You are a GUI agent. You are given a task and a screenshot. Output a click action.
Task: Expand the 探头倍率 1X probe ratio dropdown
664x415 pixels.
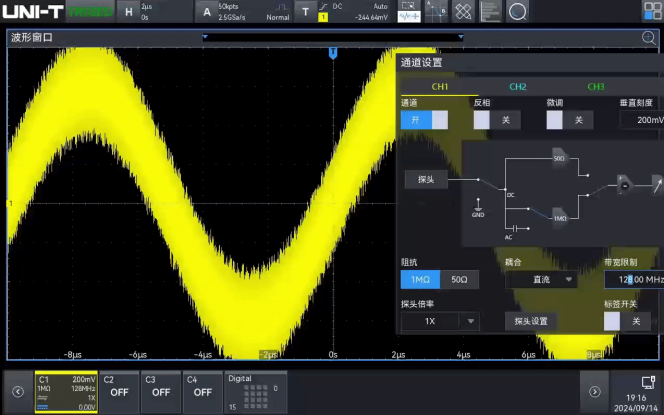point(440,321)
